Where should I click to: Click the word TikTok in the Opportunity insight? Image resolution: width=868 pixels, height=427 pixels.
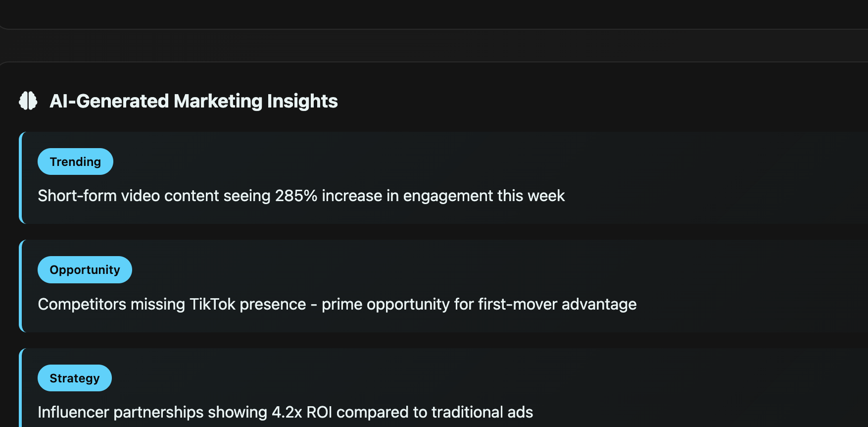212,304
